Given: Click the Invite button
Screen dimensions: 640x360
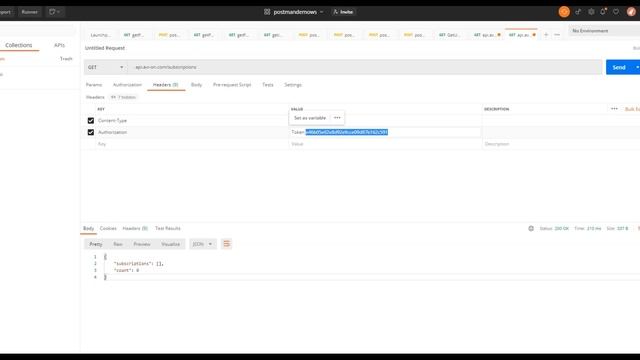Looking at the screenshot, I should 343,12.
